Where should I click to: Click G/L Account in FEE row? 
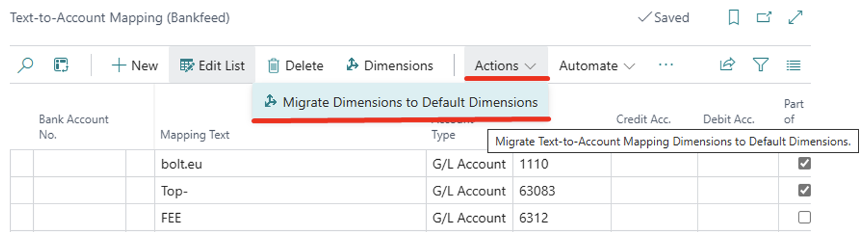[469, 217]
